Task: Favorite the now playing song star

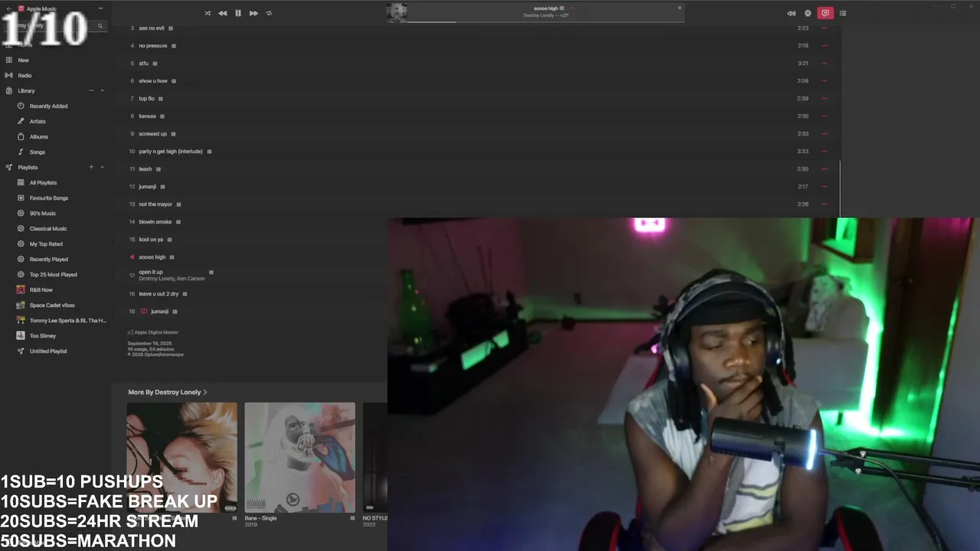Action: coord(678,8)
